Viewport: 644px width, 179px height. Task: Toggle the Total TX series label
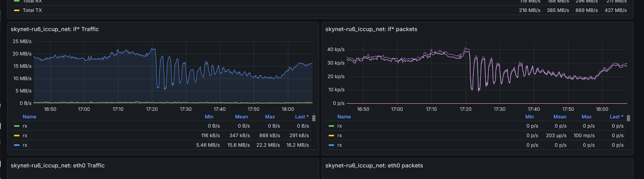tap(32, 10)
